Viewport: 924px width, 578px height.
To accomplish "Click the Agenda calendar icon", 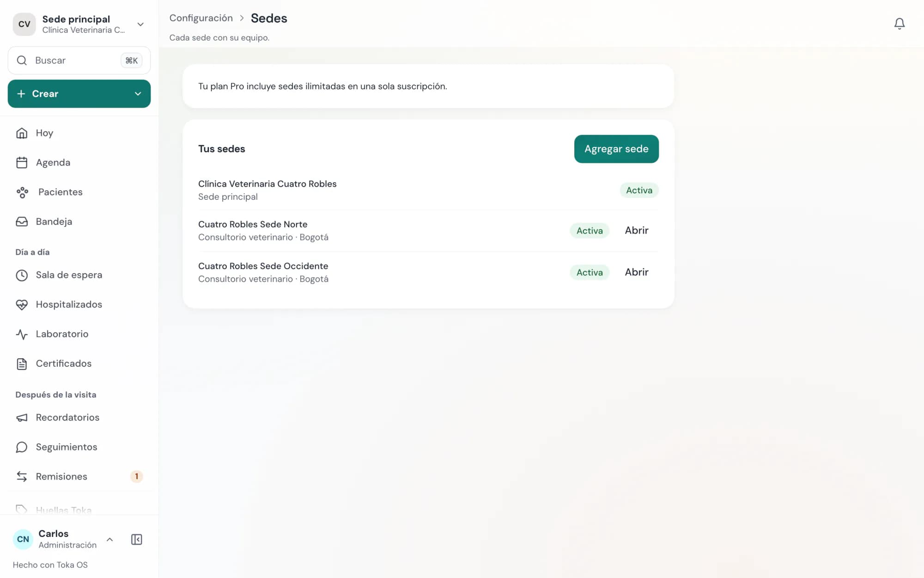I will click(x=22, y=163).
